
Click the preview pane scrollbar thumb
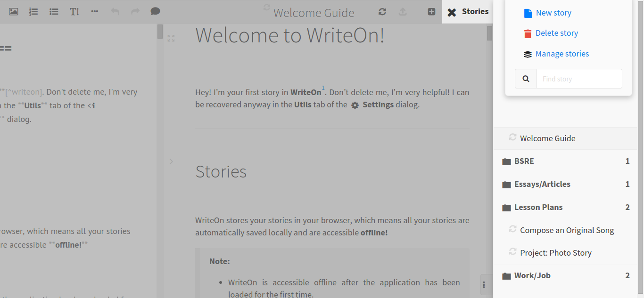(x=489, y=33)
